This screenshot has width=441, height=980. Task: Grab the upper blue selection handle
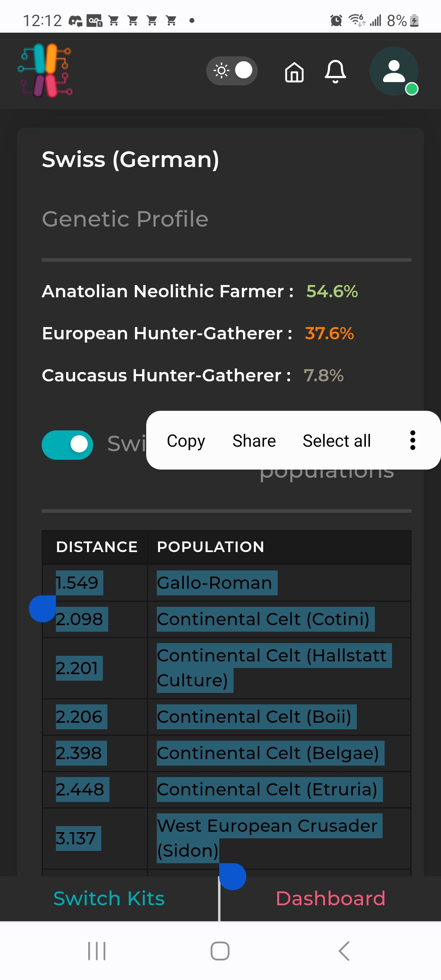[x=42, y=609]
